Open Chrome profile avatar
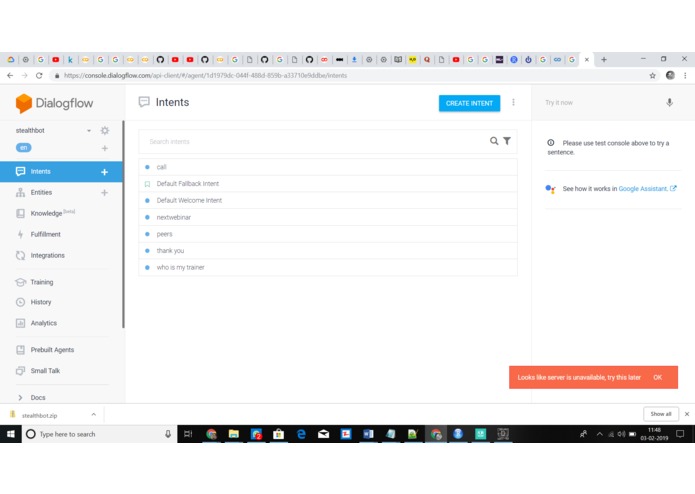This screenshot has height=494, width=695. click(x=670, y=75)
